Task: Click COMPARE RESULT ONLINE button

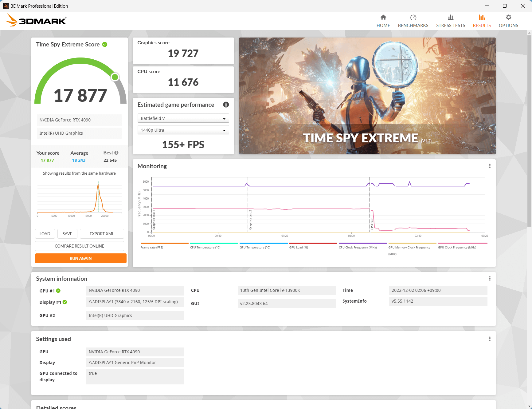Action: (79, 246)
